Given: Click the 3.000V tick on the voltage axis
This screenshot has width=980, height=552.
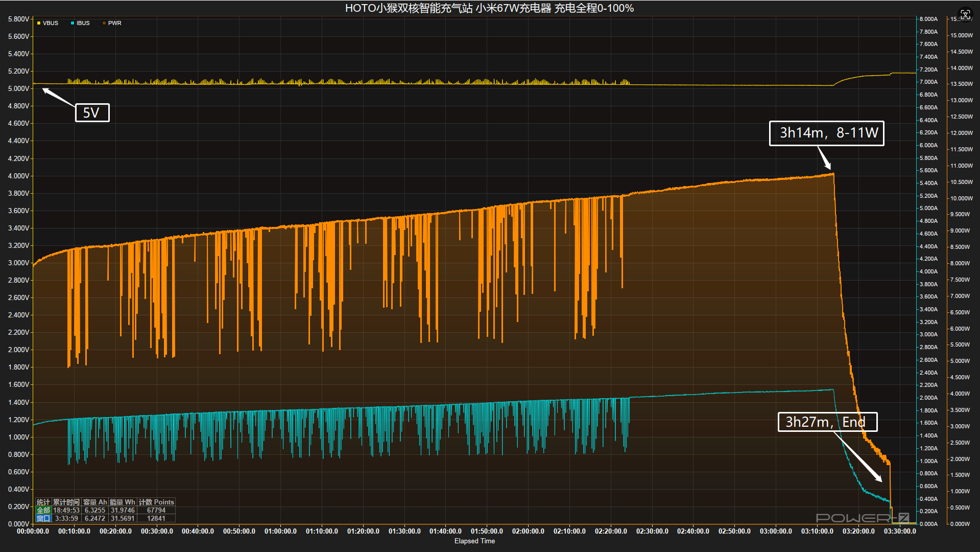Looking at the screenshot, I should coord(18,263).
